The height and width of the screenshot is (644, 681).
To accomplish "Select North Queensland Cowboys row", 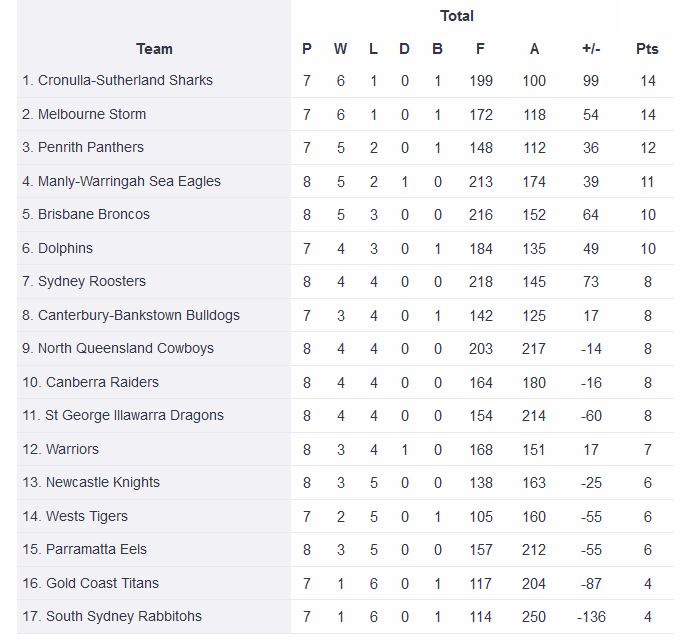I will [x=126, y=348].
